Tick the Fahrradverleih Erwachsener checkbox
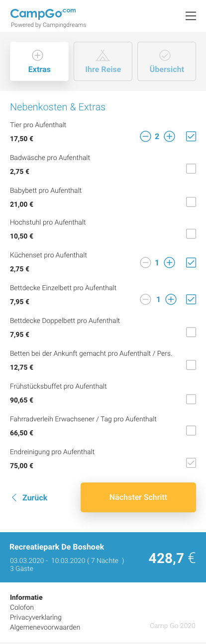206x644 pixels. (191, 430)
